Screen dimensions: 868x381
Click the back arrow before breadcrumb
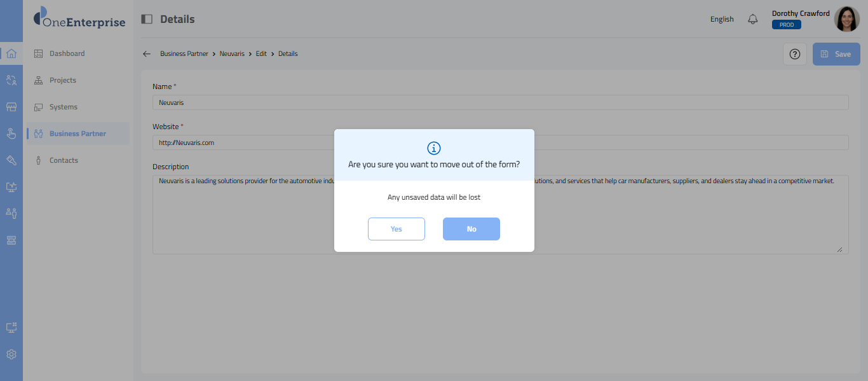(147, 54)
